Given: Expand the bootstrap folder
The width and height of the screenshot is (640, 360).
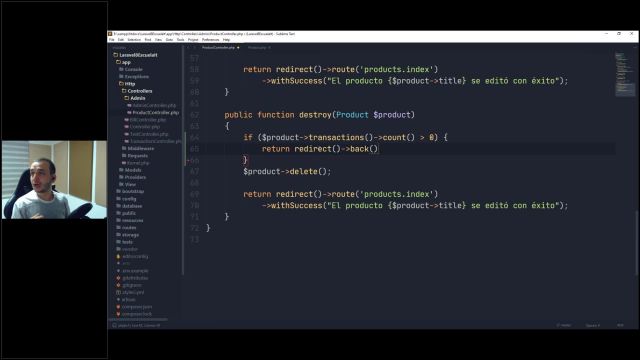Looking at the screenshot, I should point(131,191).
